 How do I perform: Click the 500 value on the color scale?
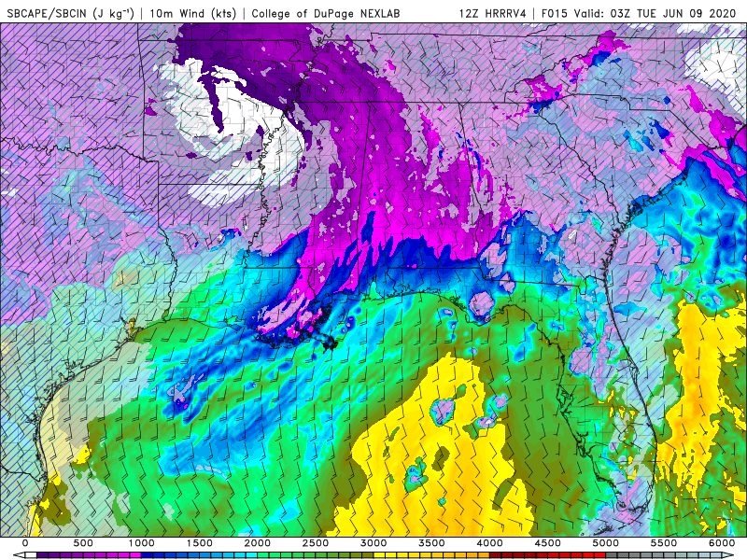click(x=83, y=543)
